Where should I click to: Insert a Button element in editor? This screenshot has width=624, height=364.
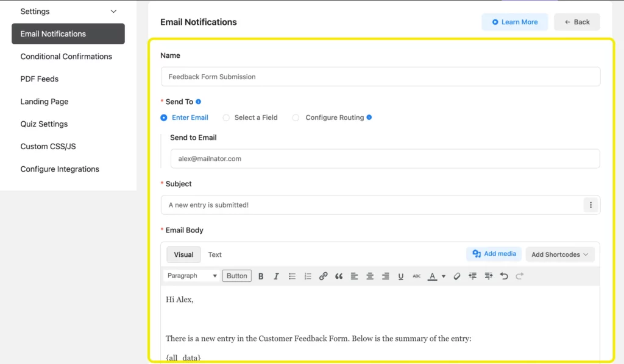point(237,276)
